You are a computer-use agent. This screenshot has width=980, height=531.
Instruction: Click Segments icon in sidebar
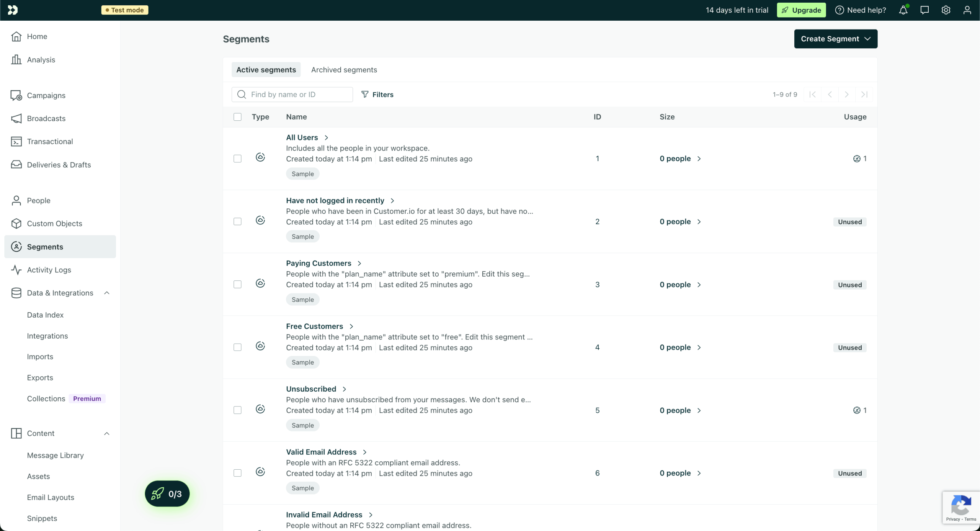[16, 247]
